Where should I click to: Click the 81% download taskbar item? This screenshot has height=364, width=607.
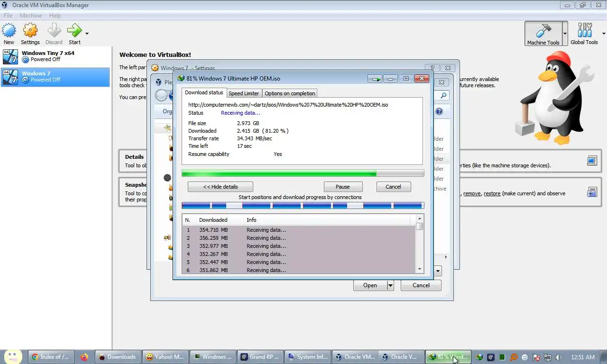[x=448, y=357]
